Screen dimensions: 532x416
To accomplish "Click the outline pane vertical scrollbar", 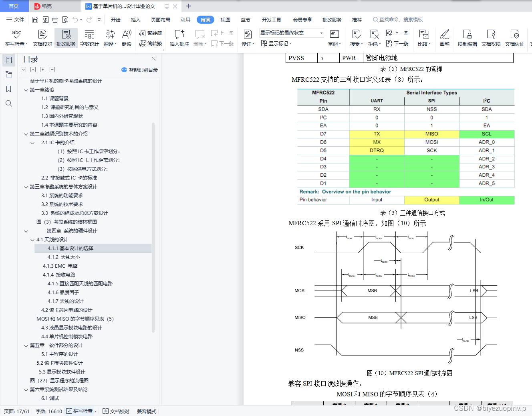I will click(x=153, y=228).
